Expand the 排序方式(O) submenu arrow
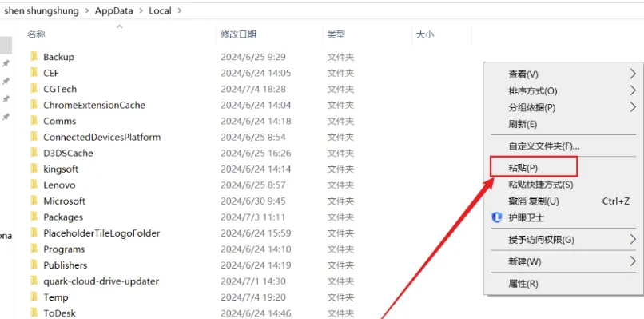The width and height of the screenshot is (644, 319). [633, 90]
